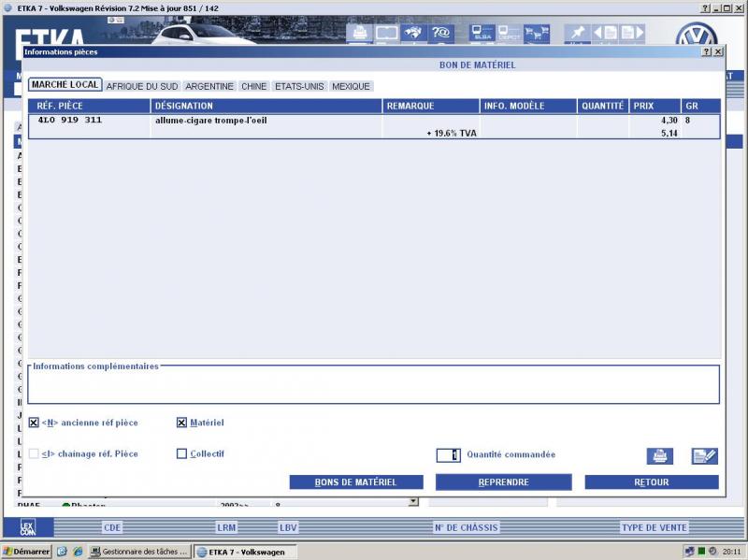The image size is (748, 560).
Task: Click the BONS DE MATÉRIEL button
Action: (356, 482)
